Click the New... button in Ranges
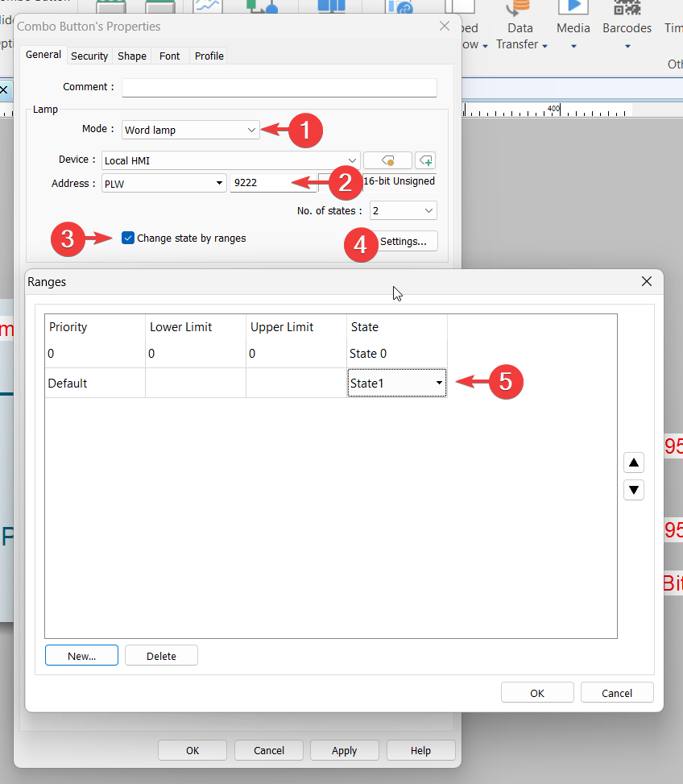This screenshot has height=784, width=683. tap(81, 656)
